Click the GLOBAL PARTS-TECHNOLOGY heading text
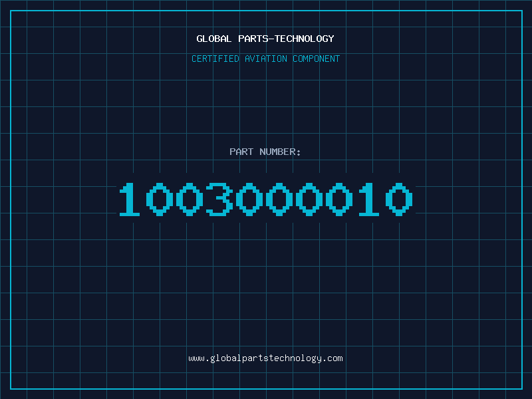The width and height of the screenshot is (532, 399). point(265,39)
